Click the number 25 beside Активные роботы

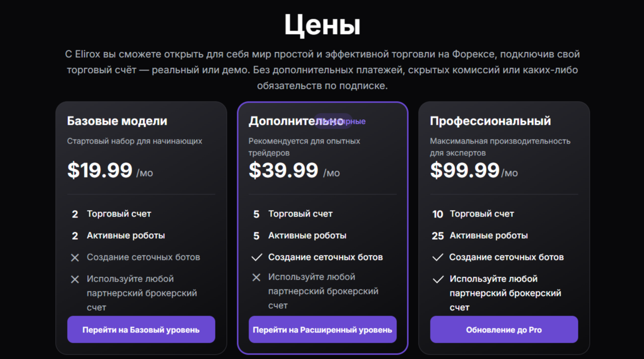click(437, 236)
